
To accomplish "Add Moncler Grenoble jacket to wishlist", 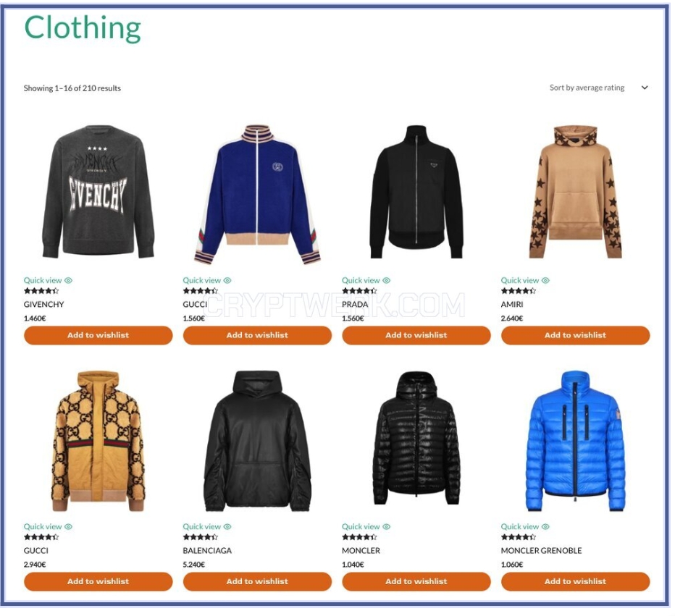I will pyautogui.click(x=575, y=581).
